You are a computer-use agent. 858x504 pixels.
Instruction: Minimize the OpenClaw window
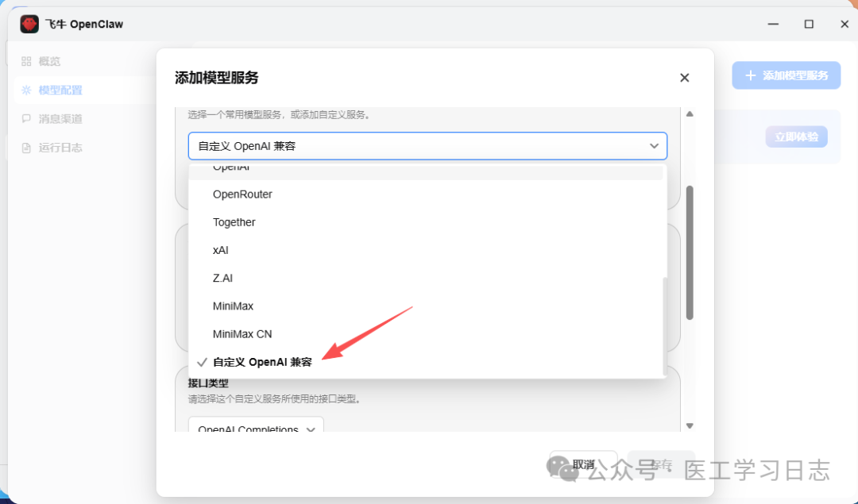point(773,24)
